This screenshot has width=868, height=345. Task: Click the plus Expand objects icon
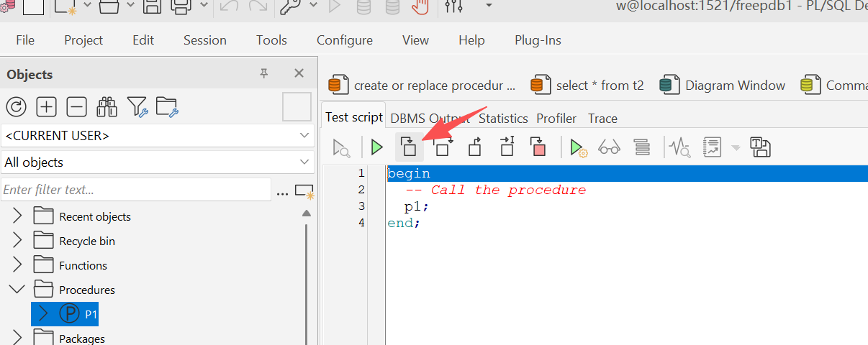(47, 107)
